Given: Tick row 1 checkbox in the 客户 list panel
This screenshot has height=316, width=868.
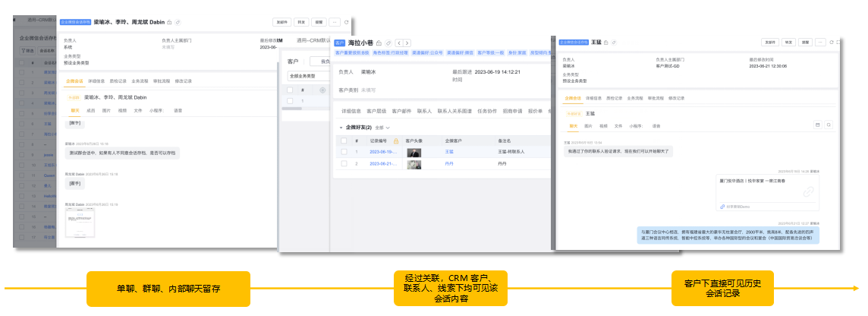Looking at the screenshot, I should (290, 101).
